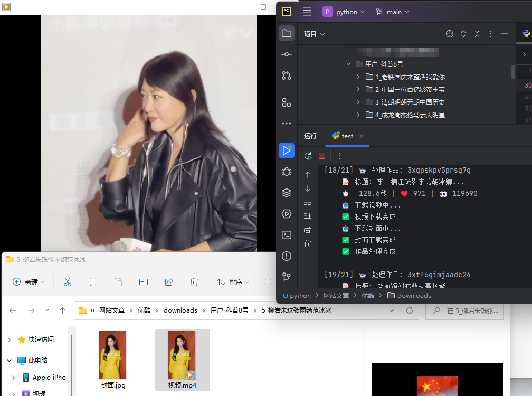Clear console output with trash icon
This screenshot has width=532, height=396.
(308, 243)
